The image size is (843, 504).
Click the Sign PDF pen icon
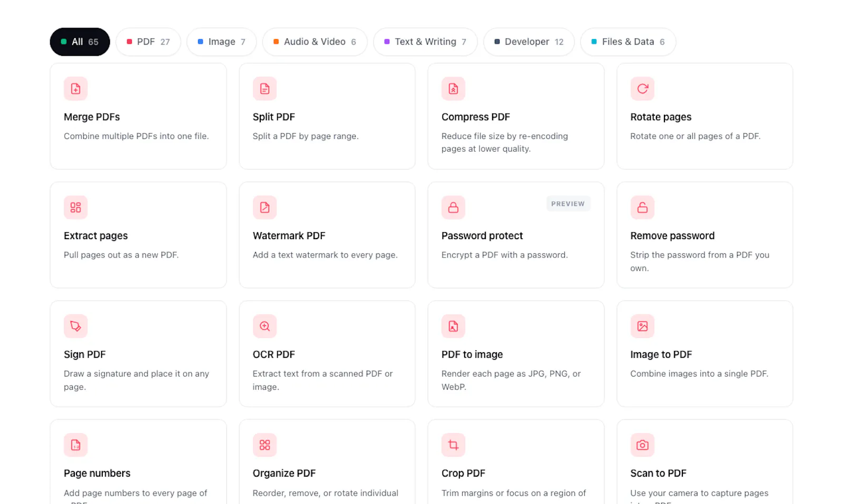pyautogui.click(x=75, y=326)
